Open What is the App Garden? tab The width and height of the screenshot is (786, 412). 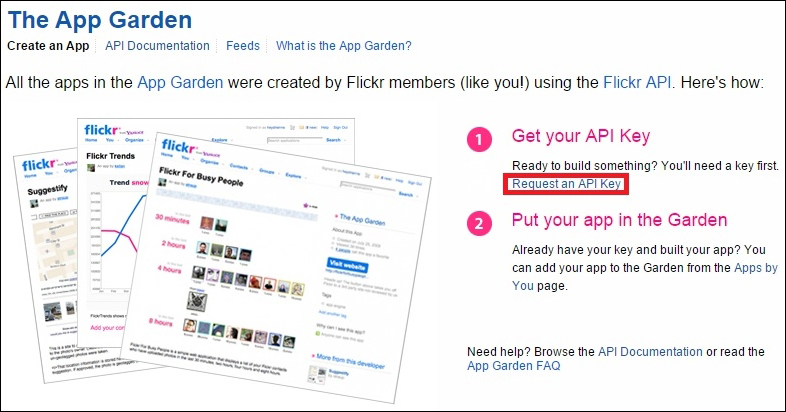[x=344, y=46]
